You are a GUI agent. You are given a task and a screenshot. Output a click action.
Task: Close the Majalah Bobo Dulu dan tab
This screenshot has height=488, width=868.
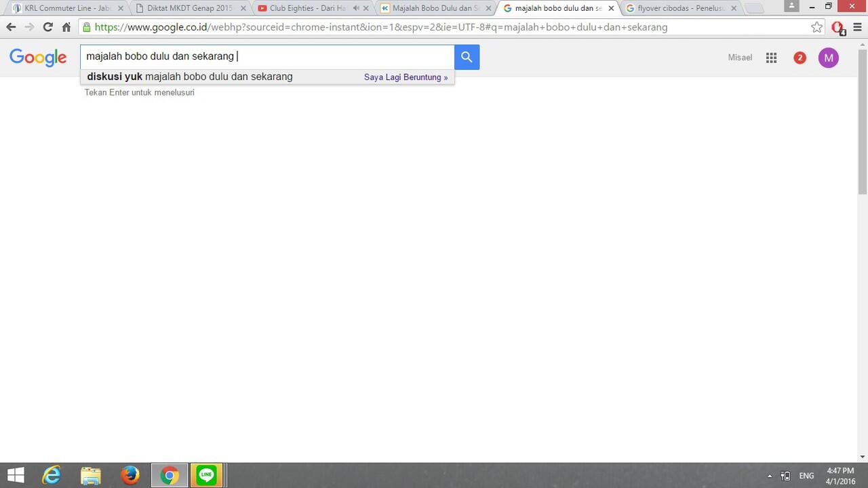pyautogui.click(x=488, y=8)
